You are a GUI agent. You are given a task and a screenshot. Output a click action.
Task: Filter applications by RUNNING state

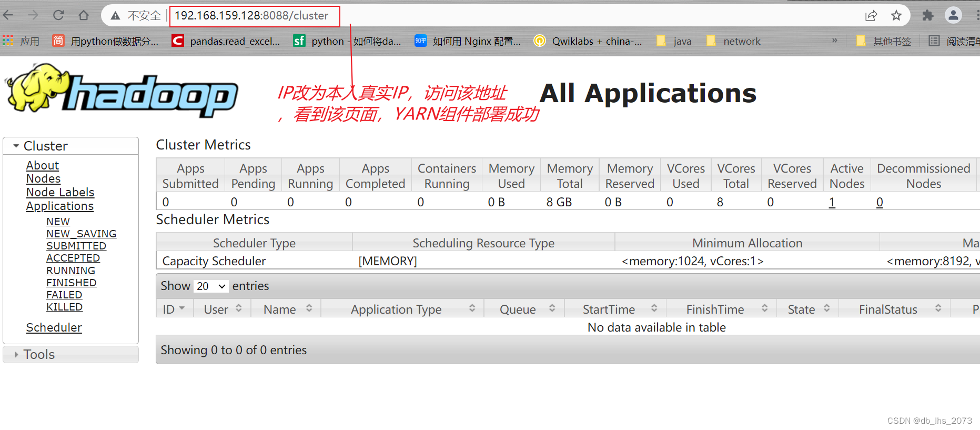point(71,271)
